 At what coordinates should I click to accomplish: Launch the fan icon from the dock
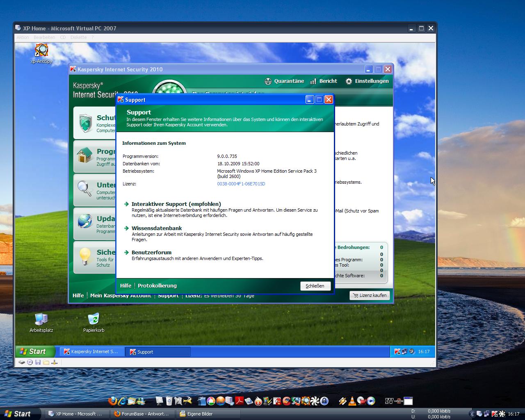click(315, 401)
